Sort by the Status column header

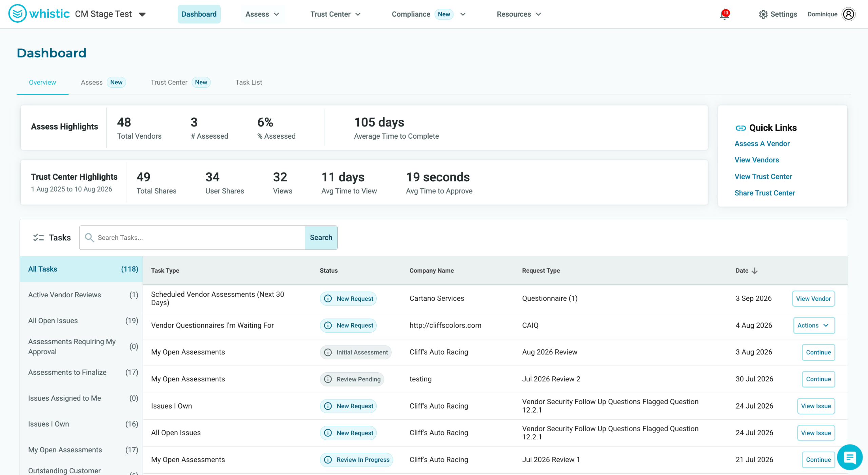[x=329, y=271]
